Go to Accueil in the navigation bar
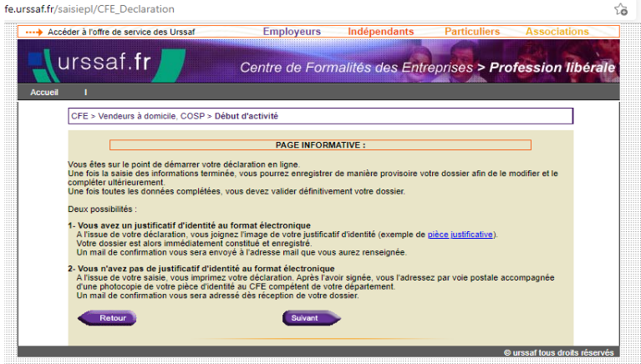The width and height of the screenshot is (641, 364). [44, 93]
